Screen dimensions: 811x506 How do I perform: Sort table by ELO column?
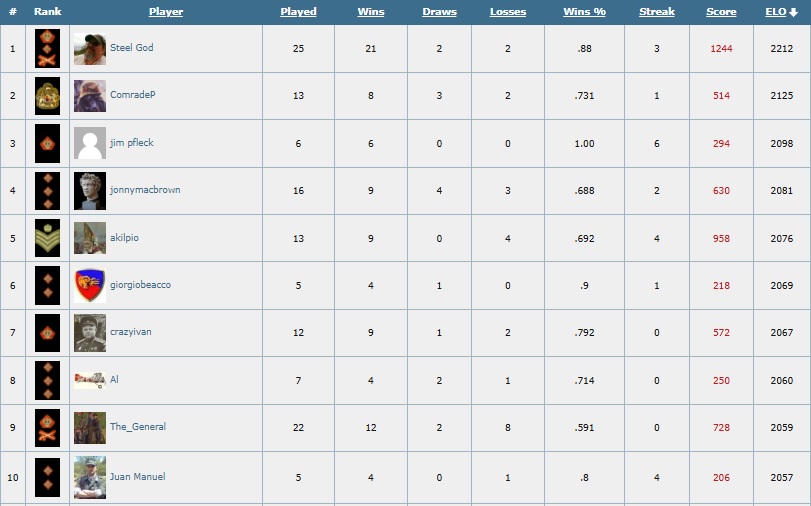775,11
